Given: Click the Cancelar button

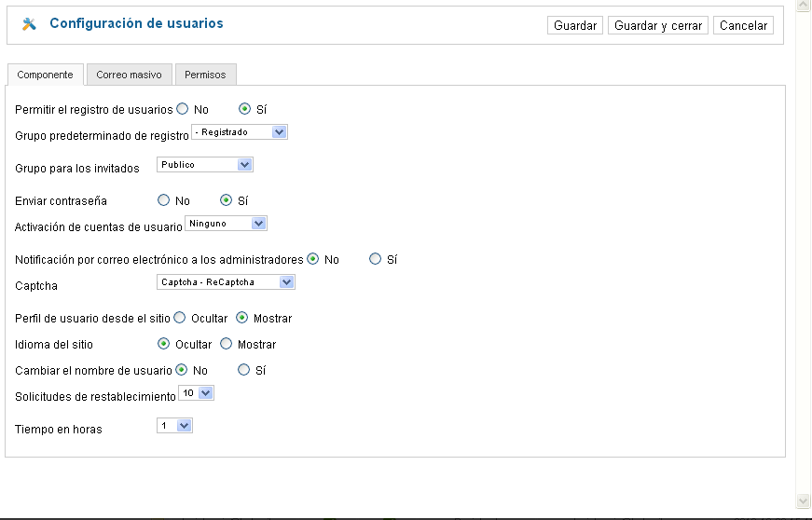Looking at the screenshot, I should (743, 25).
